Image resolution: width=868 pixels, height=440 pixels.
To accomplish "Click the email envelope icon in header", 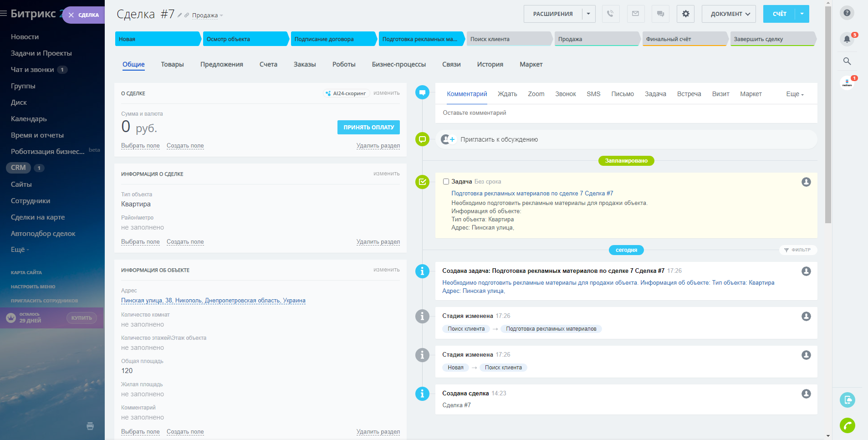I will pyautogui.click(x=635, y=14).
